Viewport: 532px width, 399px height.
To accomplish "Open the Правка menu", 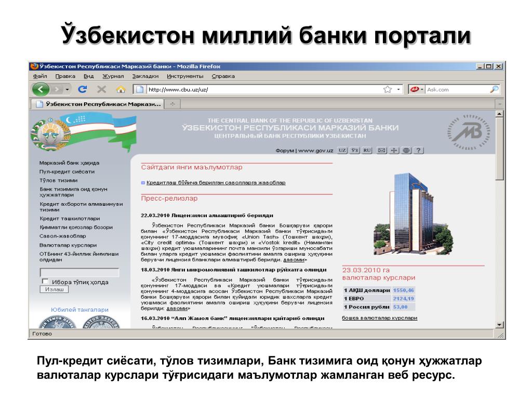I will [65, 76].
